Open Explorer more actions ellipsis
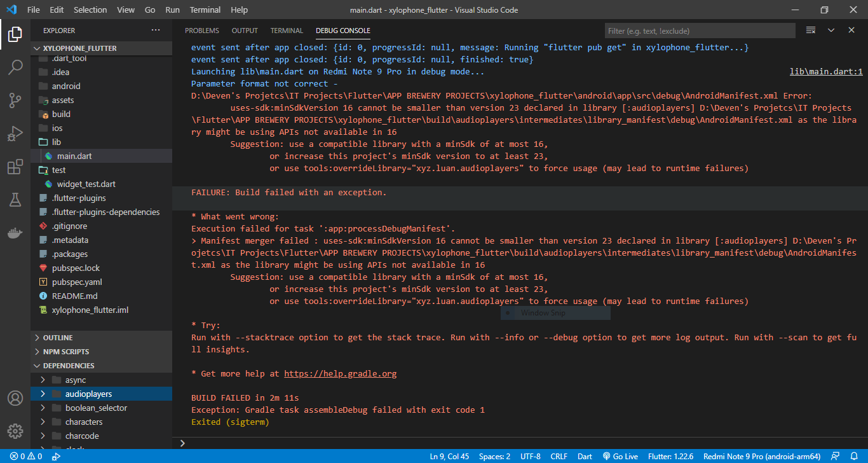The width and height of the screenshot is (868, 463). pos(156,31)
